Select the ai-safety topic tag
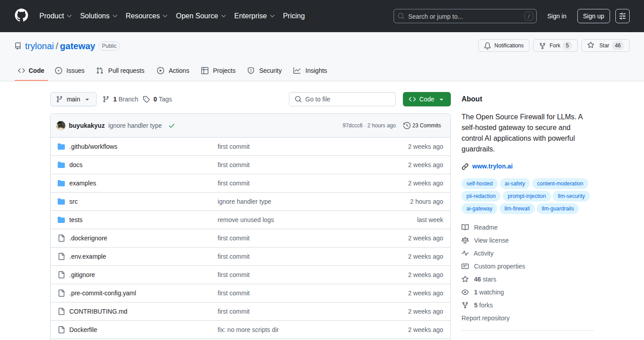 (x=515, y=184)
